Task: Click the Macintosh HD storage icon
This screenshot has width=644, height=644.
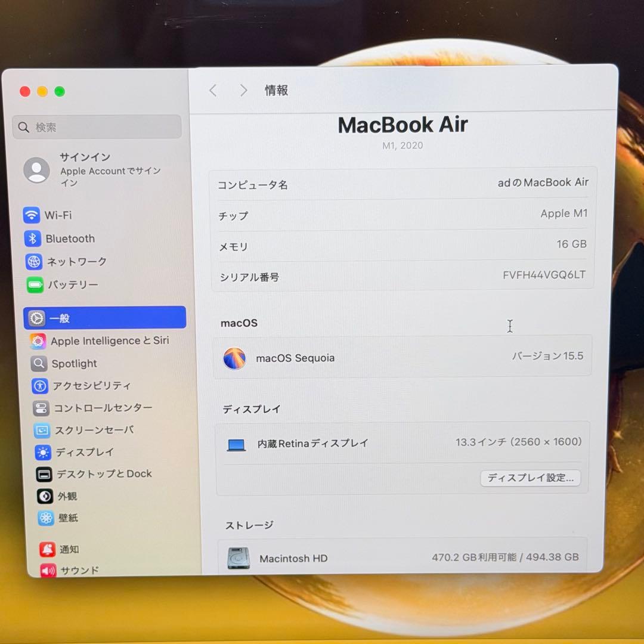Action: click(237, 558)
